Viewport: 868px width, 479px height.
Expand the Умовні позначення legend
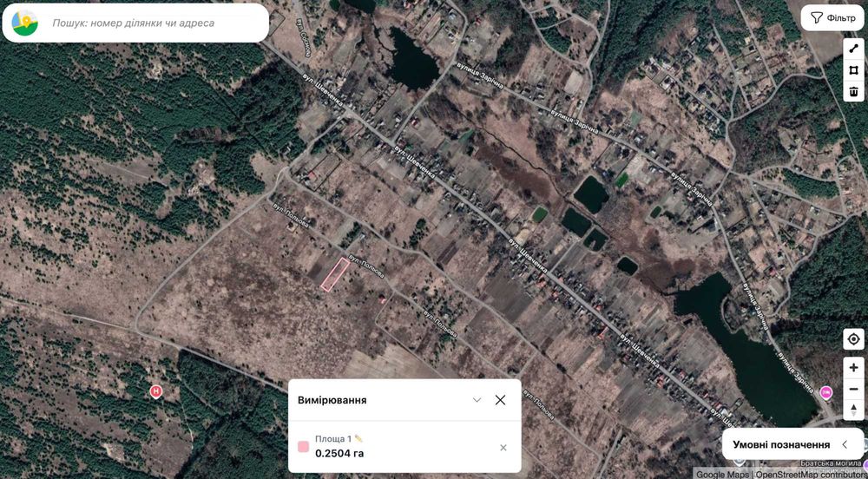coord(792,444)
